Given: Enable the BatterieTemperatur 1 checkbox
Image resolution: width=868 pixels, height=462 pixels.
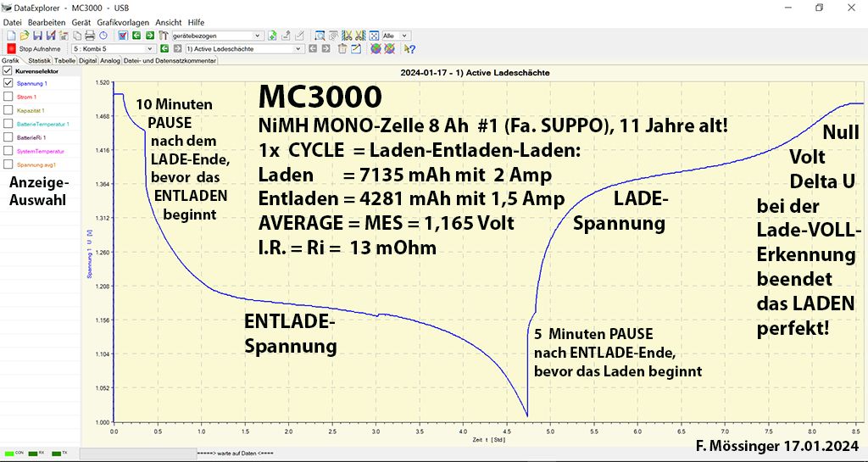Looking at the screenshot, I should (x=8, y=124).
